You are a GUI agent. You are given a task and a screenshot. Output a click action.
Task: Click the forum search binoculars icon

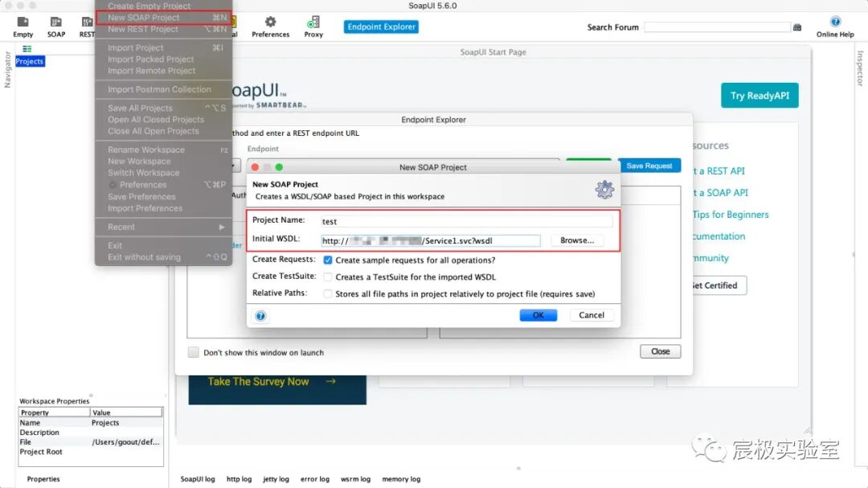click(797, 27)
